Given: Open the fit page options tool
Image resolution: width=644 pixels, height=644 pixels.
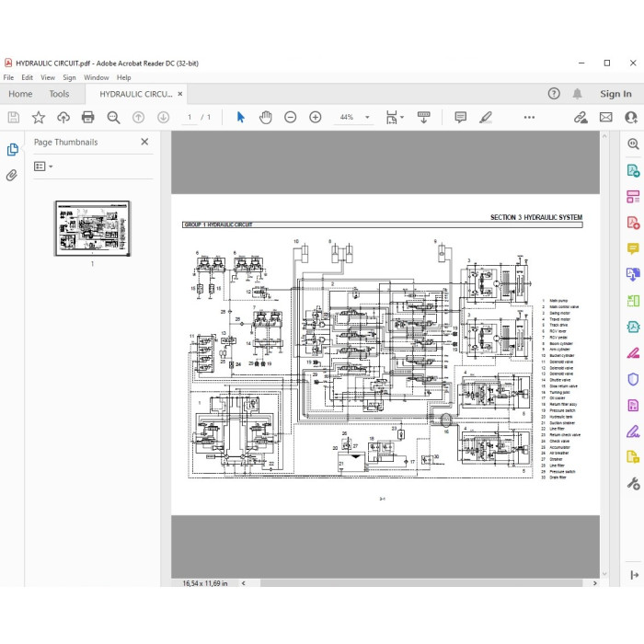Looking at the screenshot, I should 395,118.
